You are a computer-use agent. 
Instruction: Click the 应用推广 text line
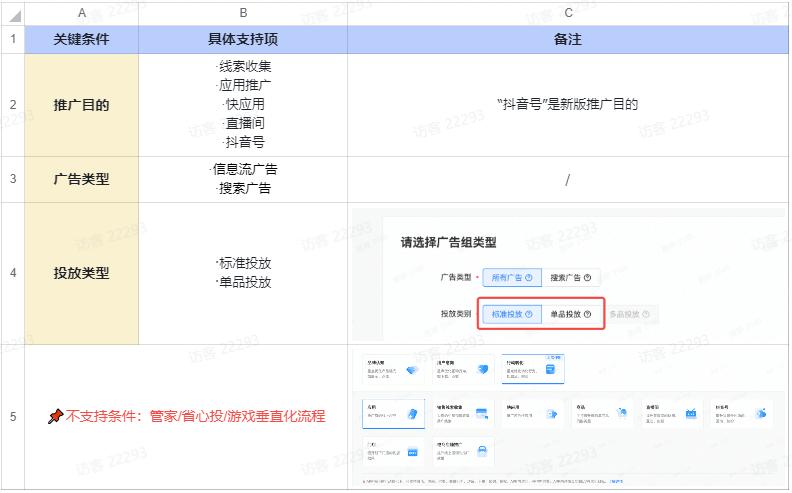pyautogui.click(x=243, y=85)
